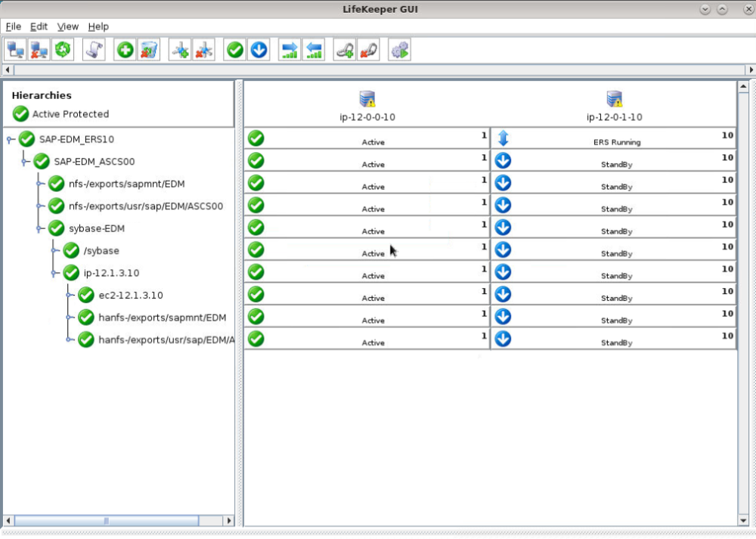Click the In Service green checkmark toolbar icon
Viewport: 756px width, 539px height.
(x=235, y=50)
